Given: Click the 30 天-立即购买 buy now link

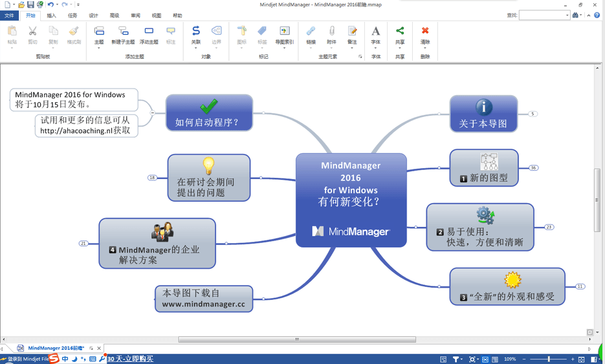Looking at the screenshot, I should [x=131, y=359].
